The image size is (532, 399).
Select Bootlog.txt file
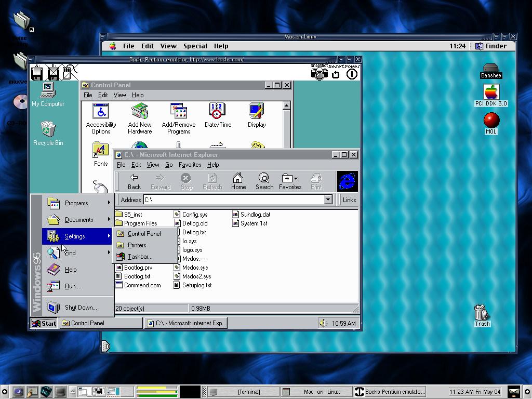tap(133, 276)
